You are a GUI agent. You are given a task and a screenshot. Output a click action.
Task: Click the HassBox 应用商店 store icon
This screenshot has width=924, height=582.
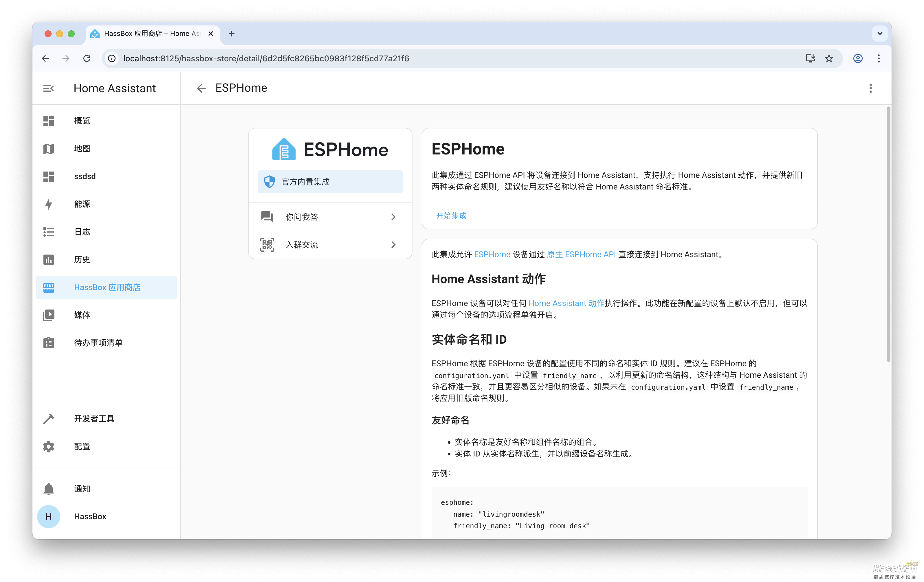(48, 287)
